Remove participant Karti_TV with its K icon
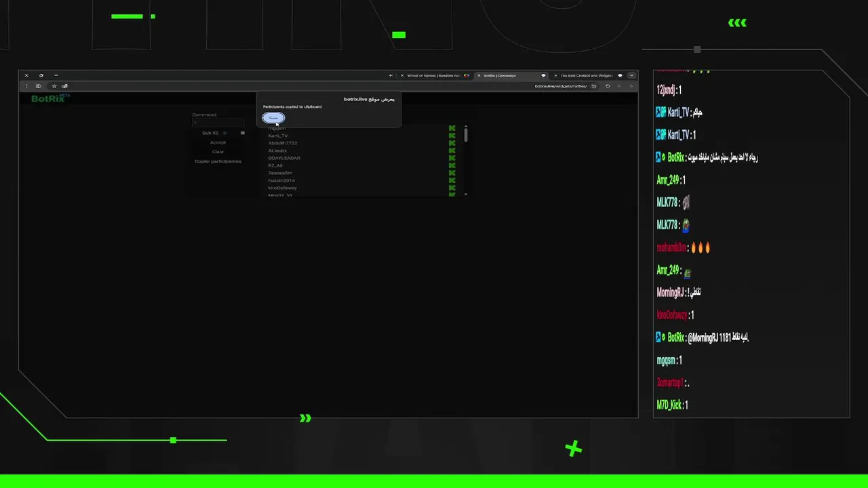The width and height of the screenshot is (868, 488). (452, 136)
